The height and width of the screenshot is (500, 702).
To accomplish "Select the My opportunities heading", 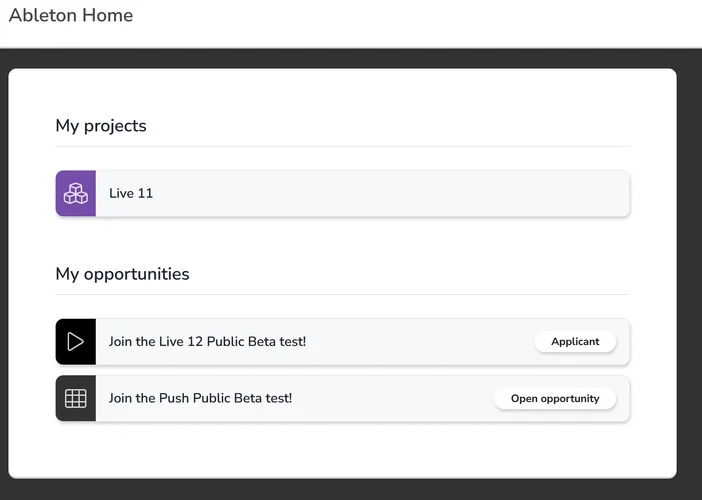I will tap(122, 274).
